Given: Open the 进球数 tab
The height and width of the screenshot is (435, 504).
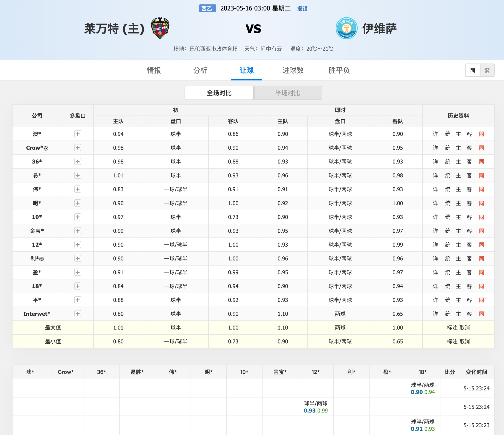Looking at the screenshot, I should (293, 70).
